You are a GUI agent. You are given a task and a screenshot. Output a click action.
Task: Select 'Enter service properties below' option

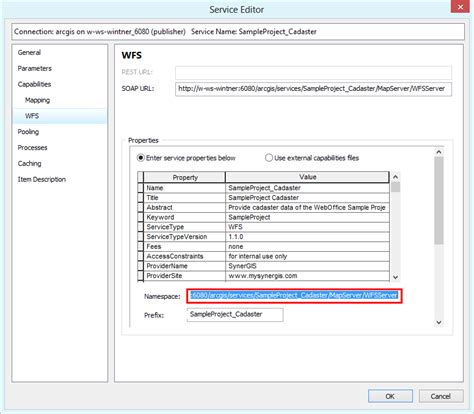[x=141, y=158]
